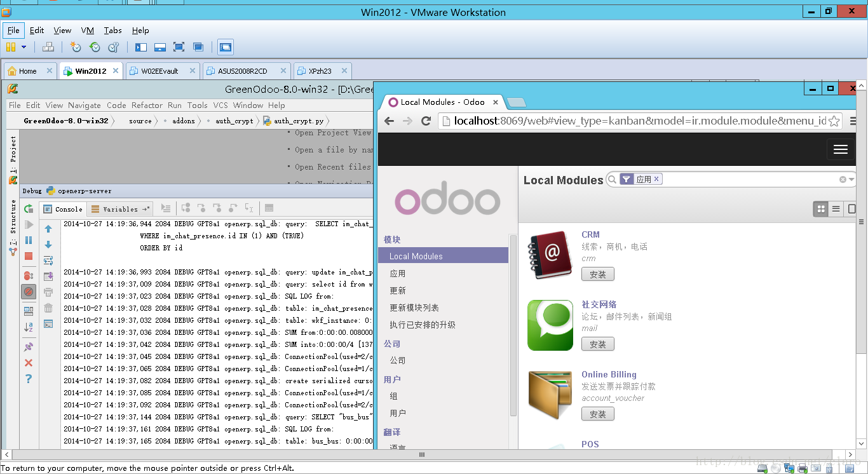
Task: Click the show Python prompt console icon
Action: [48, 323]
